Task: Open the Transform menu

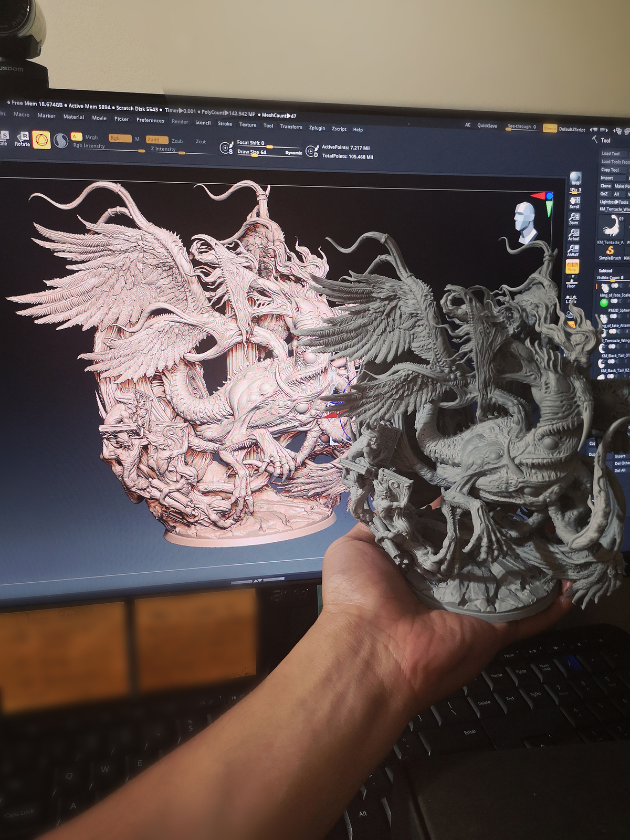Action: 291,127
